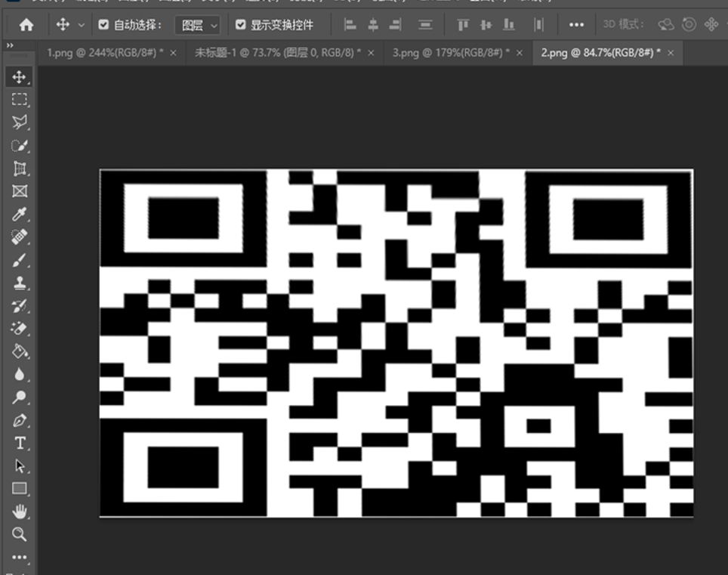Select the Move tool in toolbar
The height and width of the screenshot is (575, 728).
[x=19, y=77]
